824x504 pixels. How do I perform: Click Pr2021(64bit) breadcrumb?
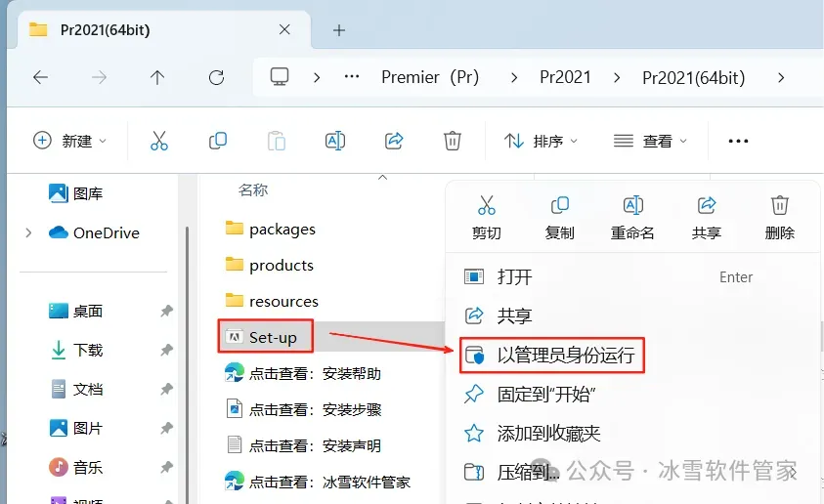(x=694, y=78)
